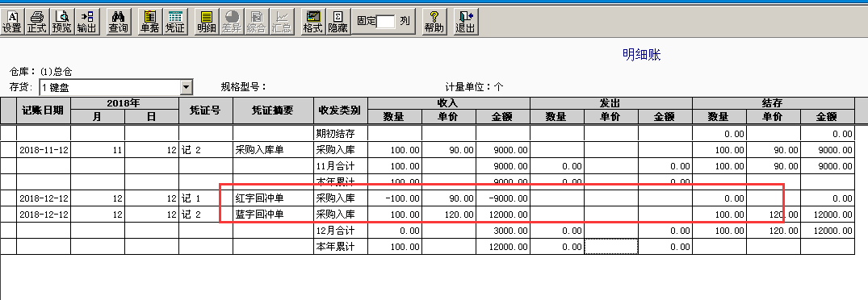This screenshot has width=868, height=300.
Task: Open the 单据 document icon
Action: tap(149, 22)
